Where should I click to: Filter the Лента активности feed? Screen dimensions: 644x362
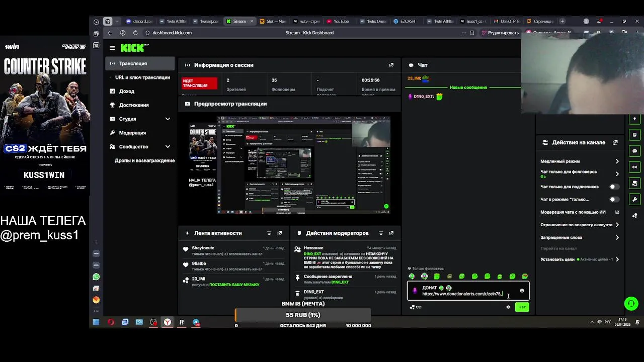click(x=269, y=233)
